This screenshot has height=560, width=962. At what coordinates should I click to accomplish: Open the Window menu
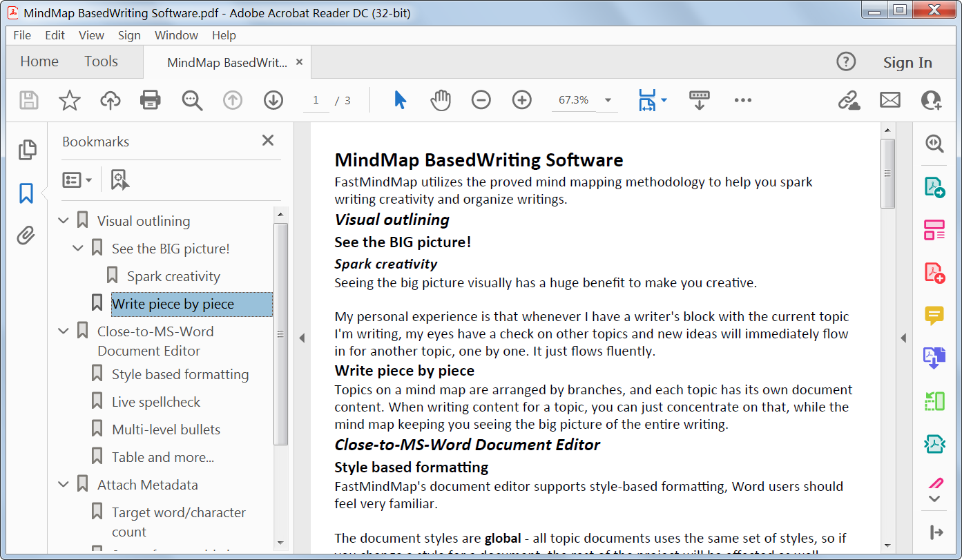[x=176, y=35]
